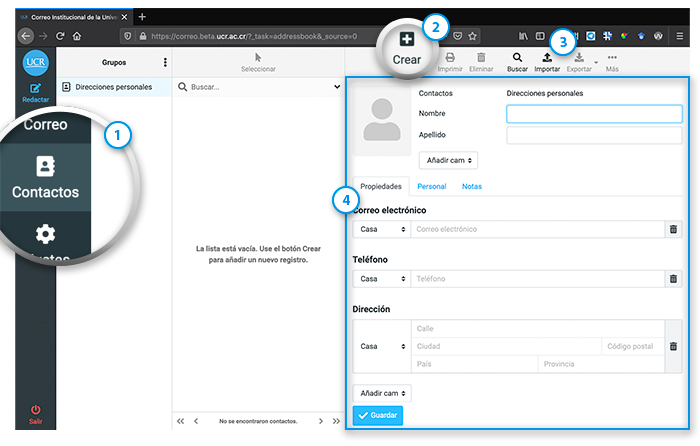Open the Añadir cam dropdown below Apellido
Viewport: 700px width, 446px height.
pos(448,160)
